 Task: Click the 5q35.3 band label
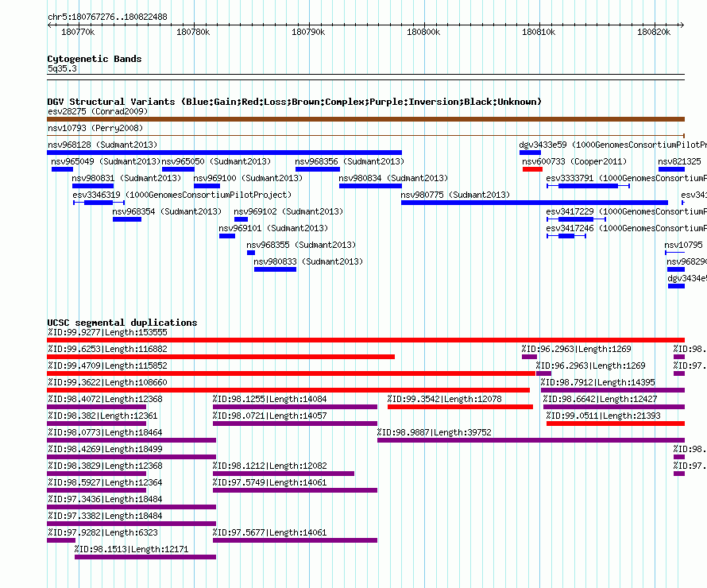point(62,68)
